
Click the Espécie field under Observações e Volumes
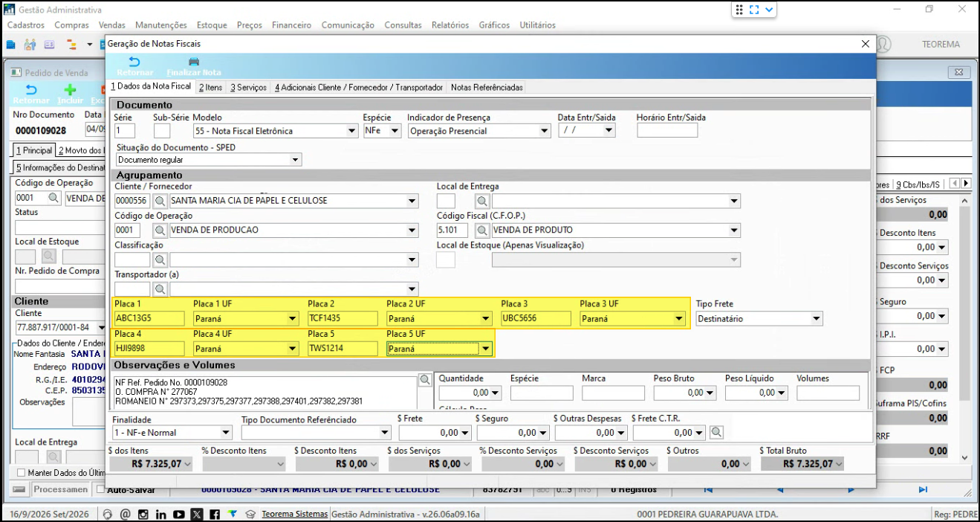tap(542, 393)
